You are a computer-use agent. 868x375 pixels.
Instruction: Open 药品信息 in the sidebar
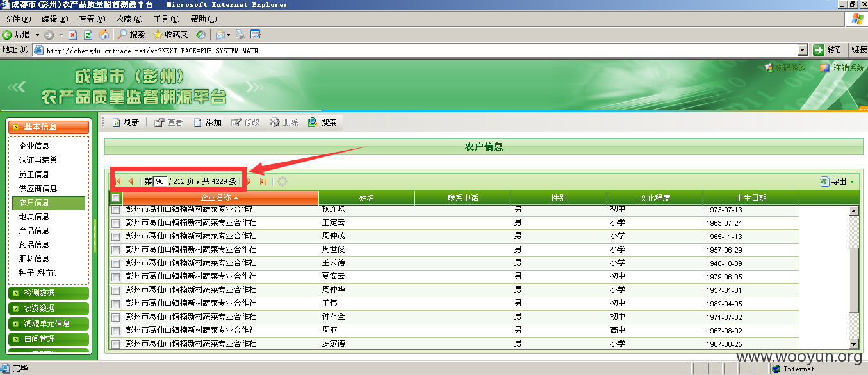pyautogui.click(x=34, y=245)
